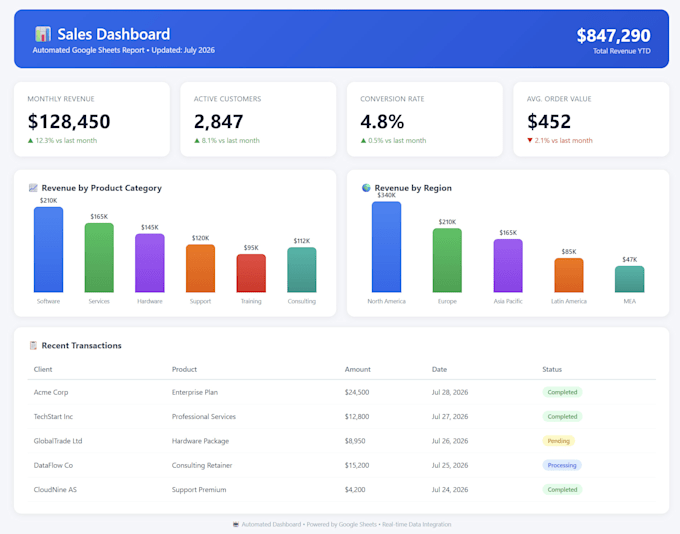Select the CloudNine AS client name
Image resolution: width=680 pixels, height=534 pixels.
(x=55, y=489)
